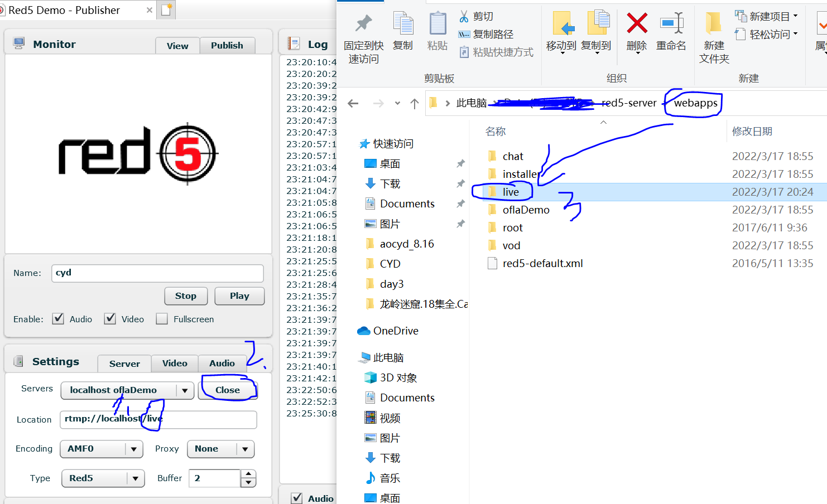The image size is (827, 504).
Task: Click the Move to (移动到) icon
Action: [x=562, y=23]
